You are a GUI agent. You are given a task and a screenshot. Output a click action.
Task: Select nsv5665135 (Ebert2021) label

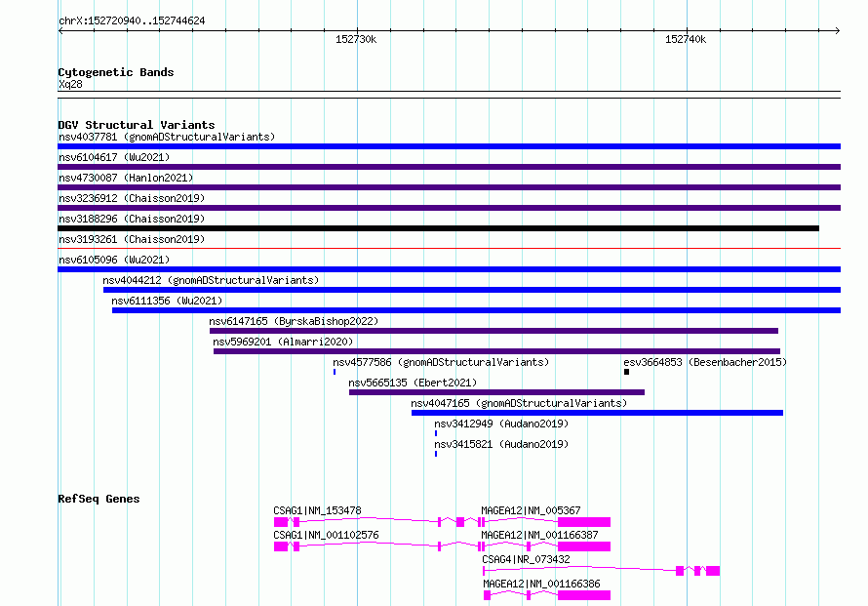click(413, 383)
